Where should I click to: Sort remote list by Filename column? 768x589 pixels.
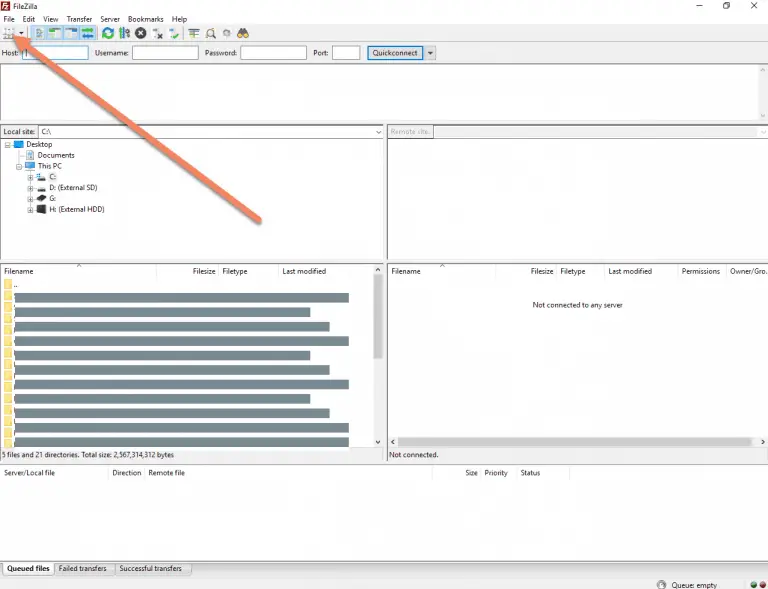click(442, 271)
